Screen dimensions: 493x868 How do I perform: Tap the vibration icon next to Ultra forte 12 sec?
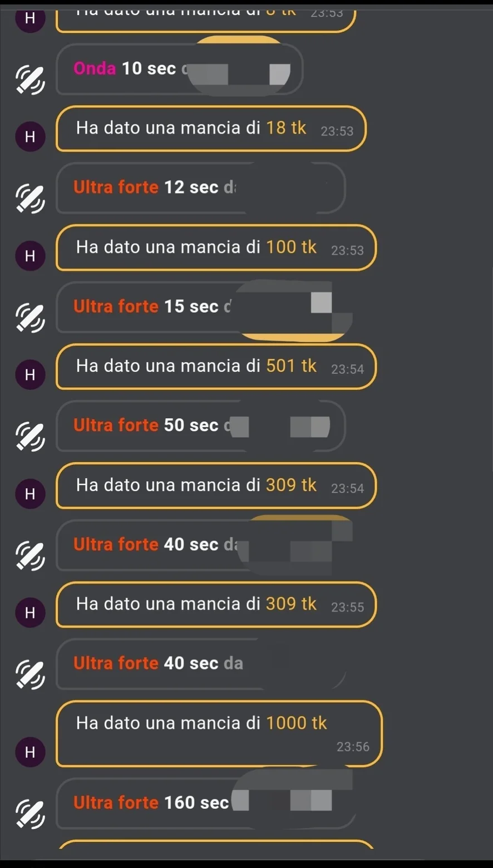click(x=30, y=198)
